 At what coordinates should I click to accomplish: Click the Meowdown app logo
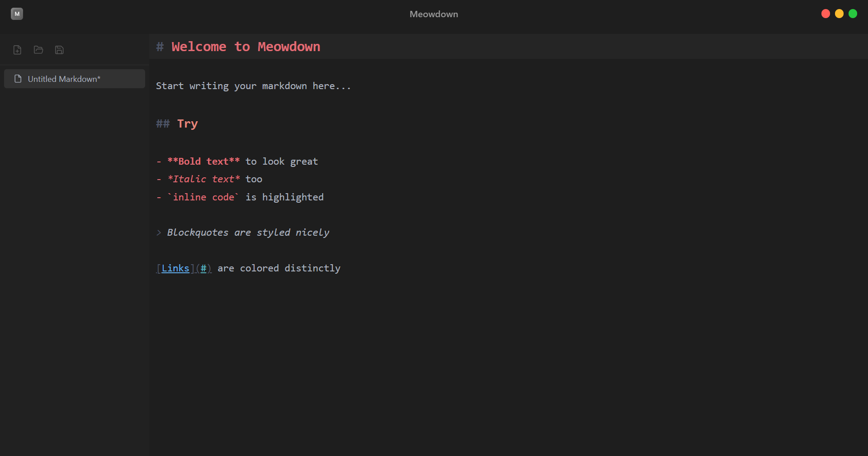pos(17,14)
